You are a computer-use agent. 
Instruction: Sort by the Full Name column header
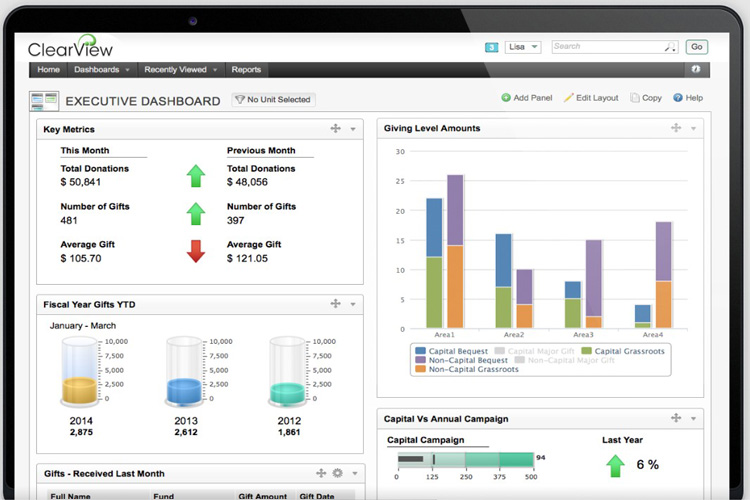click(70, 496)
